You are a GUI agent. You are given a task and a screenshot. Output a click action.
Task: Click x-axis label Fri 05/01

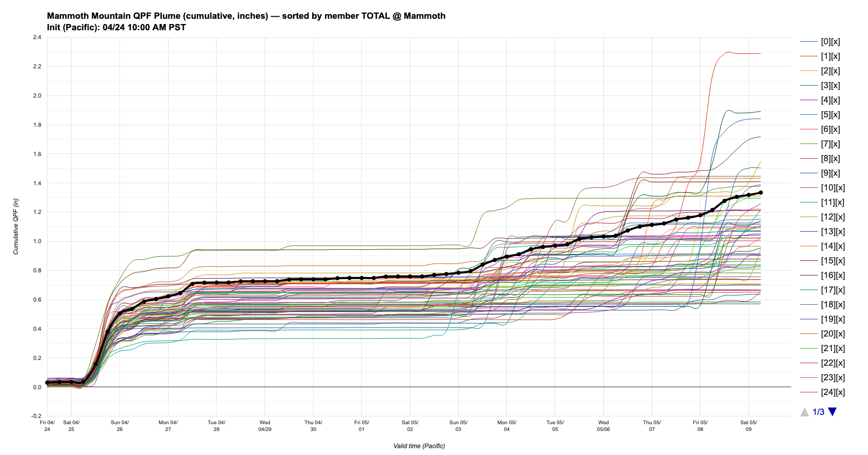tap(362, 426)
